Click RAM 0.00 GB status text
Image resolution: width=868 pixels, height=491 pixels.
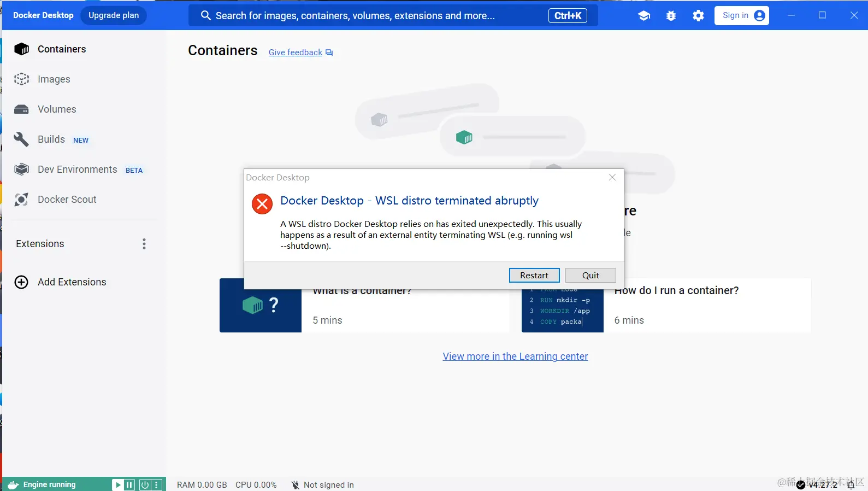tap(202, 485)
